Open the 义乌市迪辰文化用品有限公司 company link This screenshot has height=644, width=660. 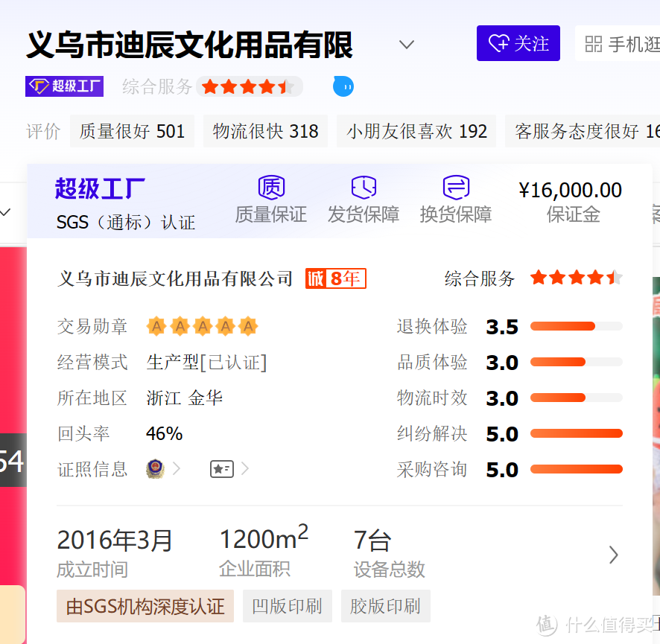tap(175, 279)
